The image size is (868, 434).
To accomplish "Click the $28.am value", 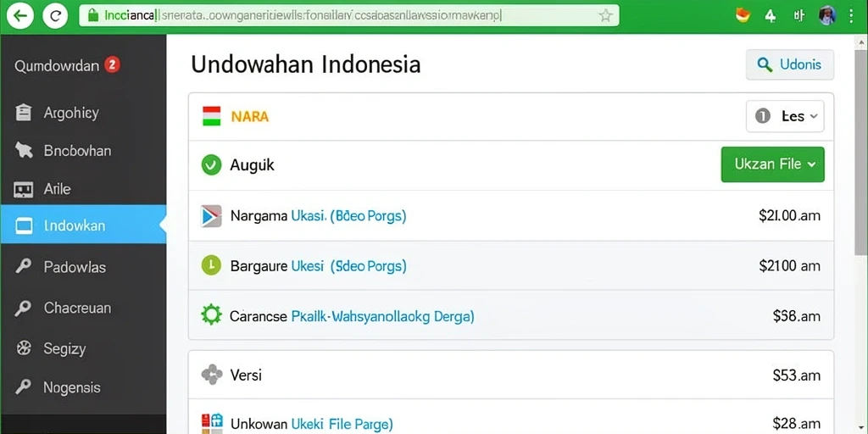I will click(796, 425).
